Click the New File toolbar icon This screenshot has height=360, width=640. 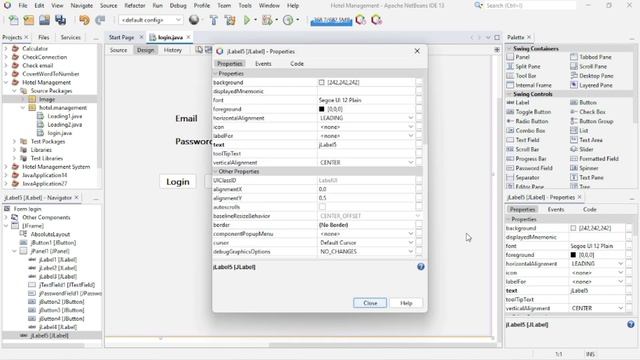13,20
